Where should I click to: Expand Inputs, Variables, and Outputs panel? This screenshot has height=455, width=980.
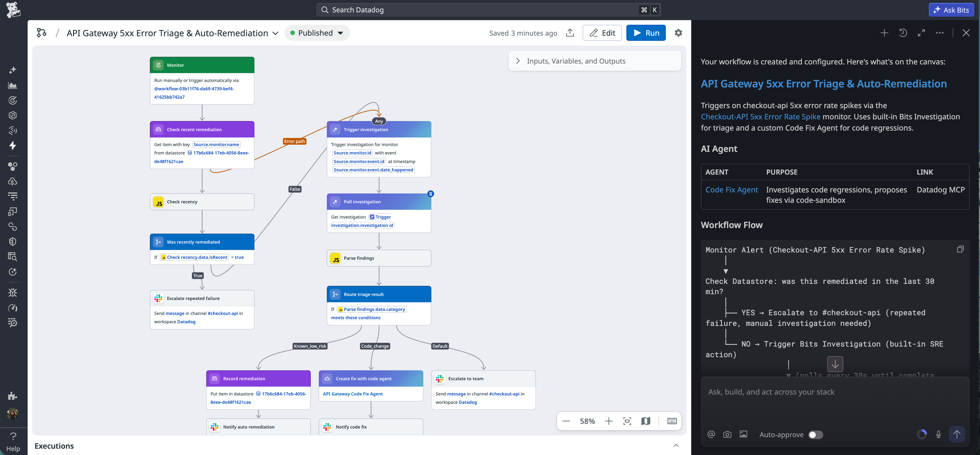coord(595,61)
